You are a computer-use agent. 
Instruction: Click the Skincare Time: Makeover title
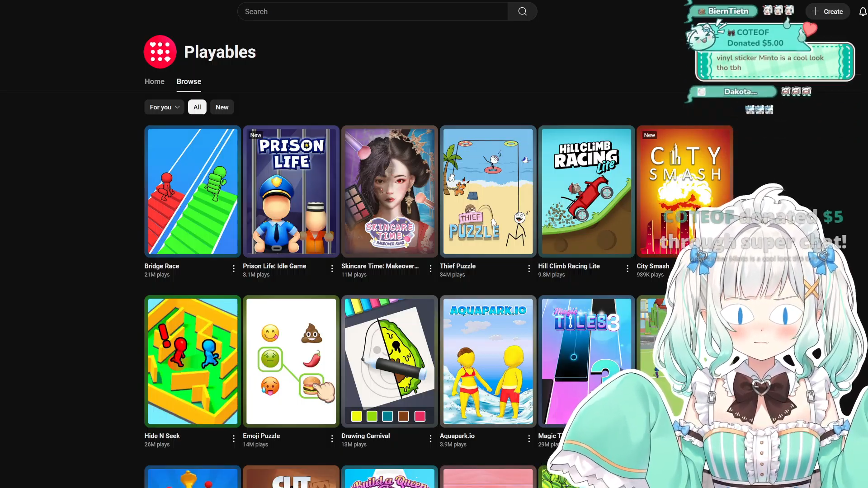point(380,266)
